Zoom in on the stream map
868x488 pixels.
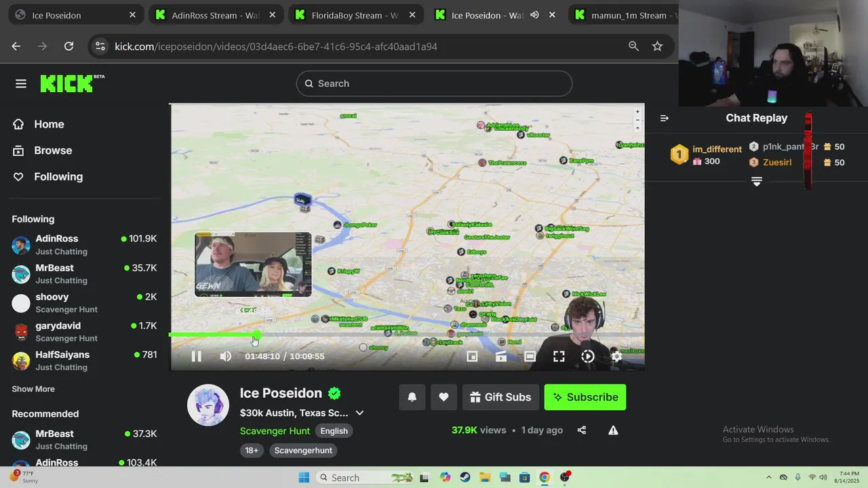[637, 112]
